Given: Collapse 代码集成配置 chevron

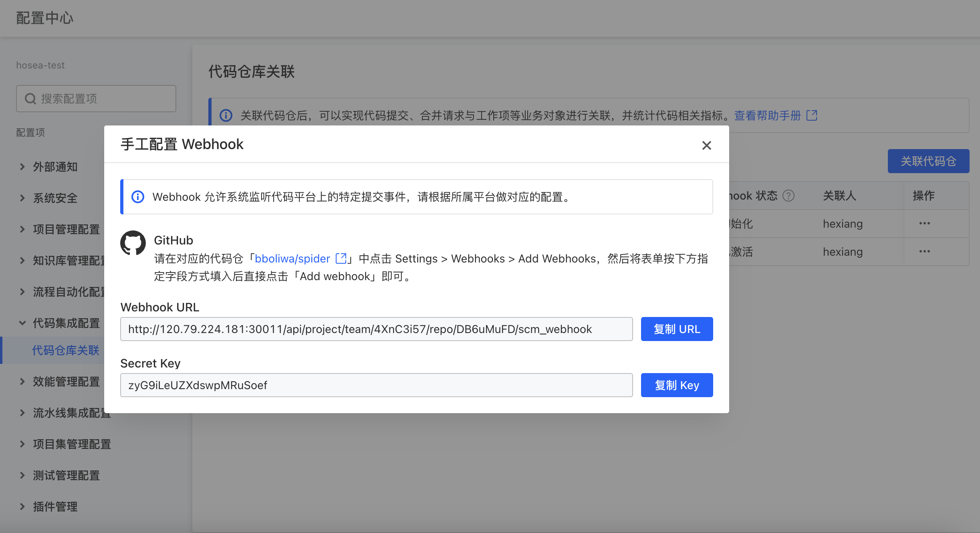Looking at the screenshot, I should coord(22,323).
